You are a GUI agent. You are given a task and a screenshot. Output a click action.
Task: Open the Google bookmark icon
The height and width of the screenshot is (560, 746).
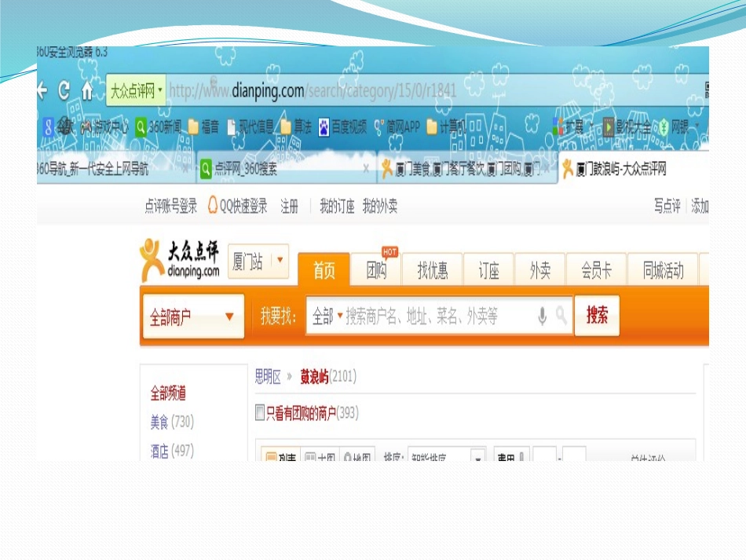(x=48, y=127)
